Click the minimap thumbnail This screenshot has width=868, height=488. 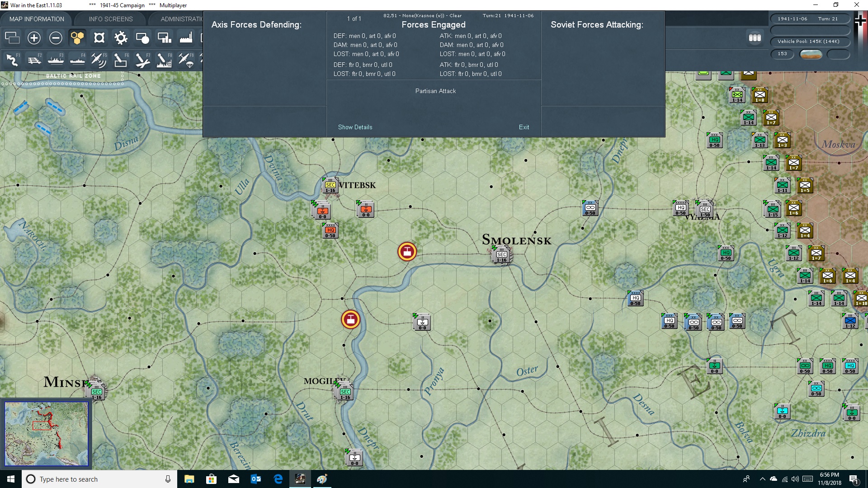(x=46, y=434)
